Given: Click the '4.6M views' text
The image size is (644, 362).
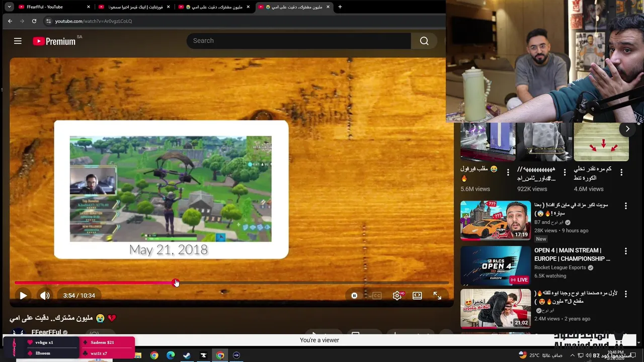Looking at the screenshot, I should coord(589,189).
